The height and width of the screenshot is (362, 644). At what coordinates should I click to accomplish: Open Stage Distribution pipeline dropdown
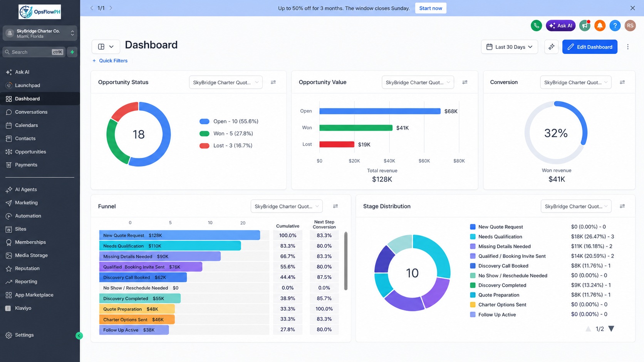(x=576, y=206)
